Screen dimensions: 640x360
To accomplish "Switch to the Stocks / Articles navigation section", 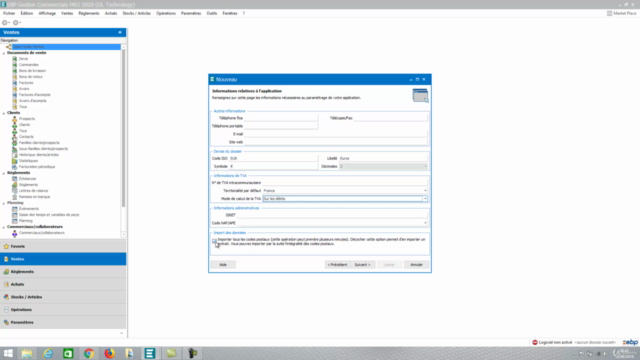I will pyautogui.click(x=63, y=297).
